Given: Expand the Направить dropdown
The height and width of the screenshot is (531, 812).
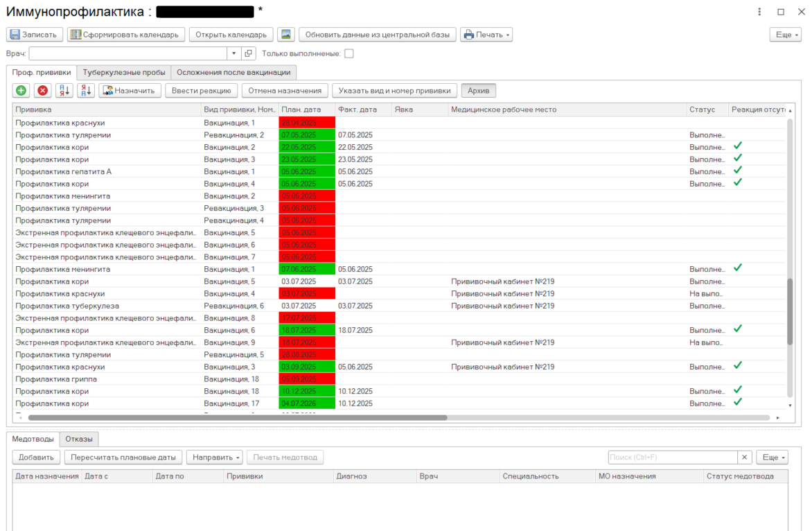Looking at the screenshot, I should click(x=214, y=458).
